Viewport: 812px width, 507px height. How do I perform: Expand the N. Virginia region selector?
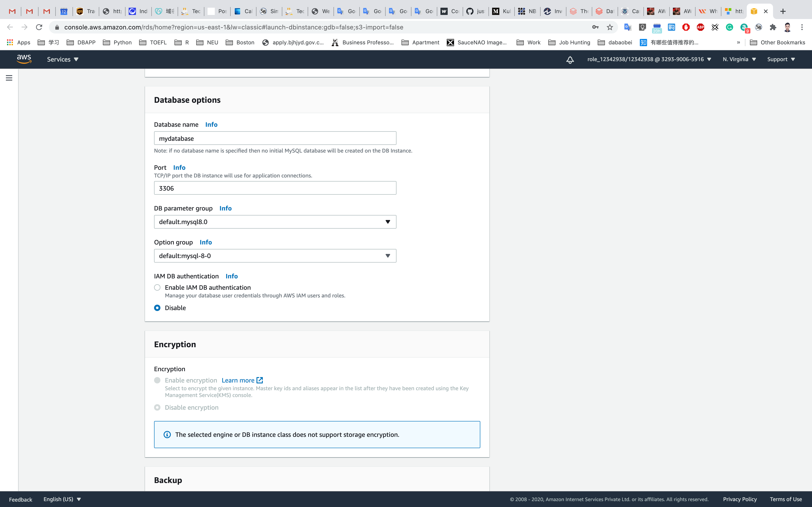[739, 59]
